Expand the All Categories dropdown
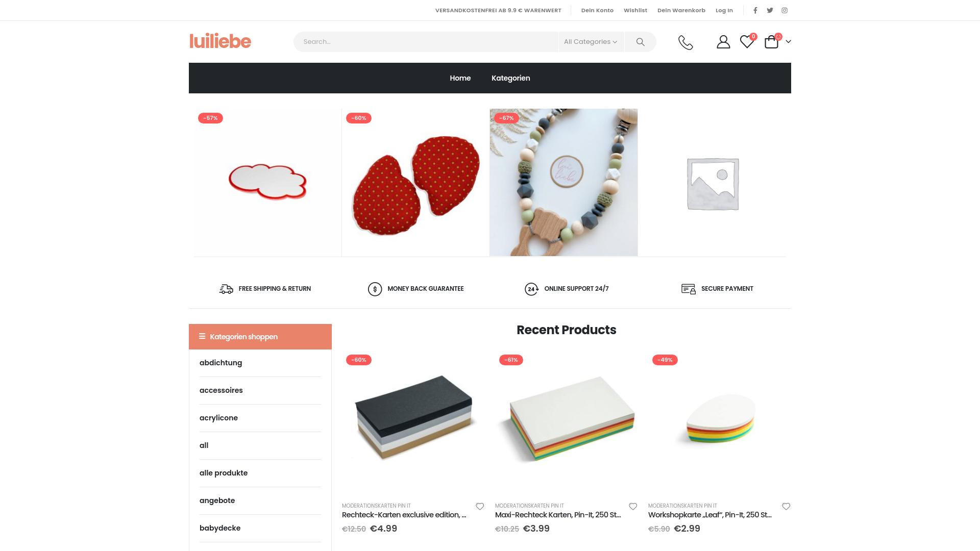This screenshot has height=551, width=980. (x=591, y=42)
